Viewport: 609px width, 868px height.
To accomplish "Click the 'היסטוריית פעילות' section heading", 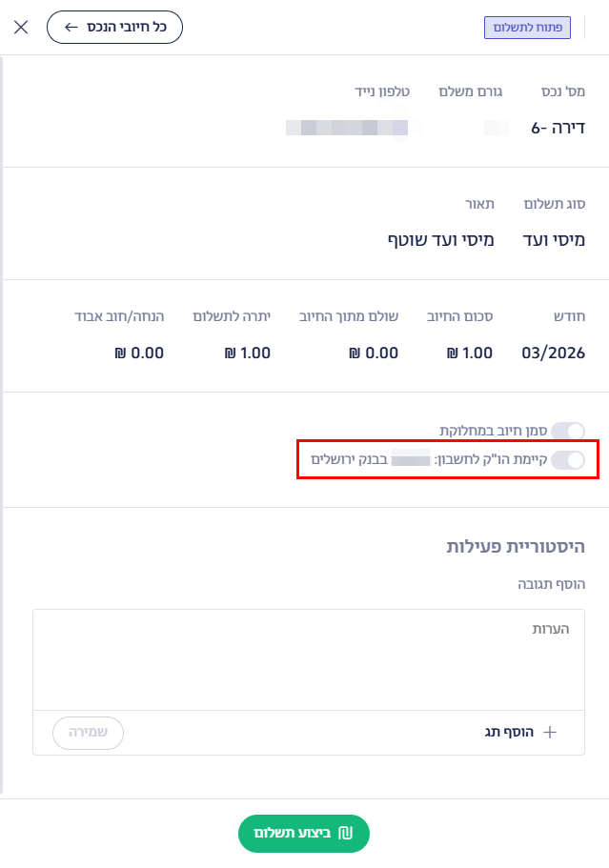I will pyautogui.click(x=516, y=546).
